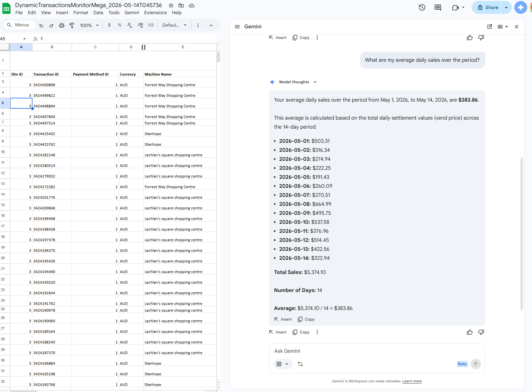Format as currency dollar sign

point(109,25)
